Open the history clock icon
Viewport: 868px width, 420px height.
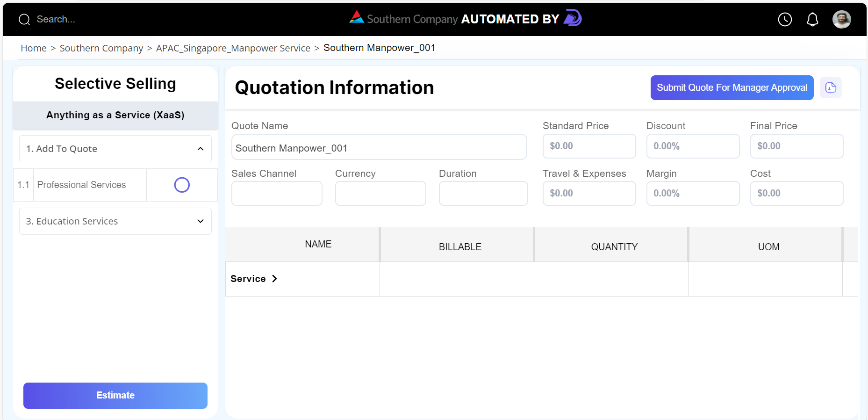785,19
